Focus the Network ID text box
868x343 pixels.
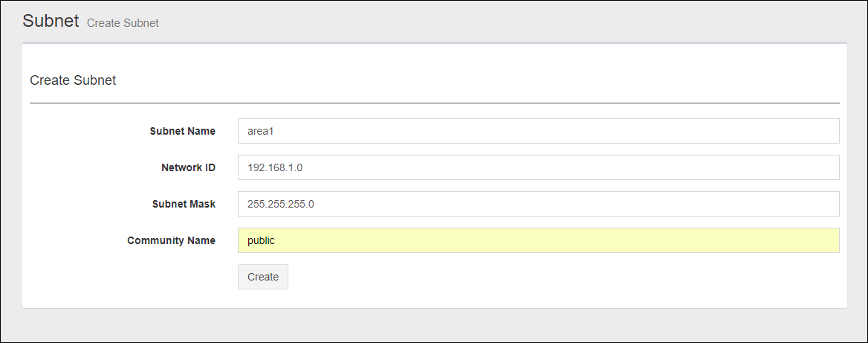point(538,167)
